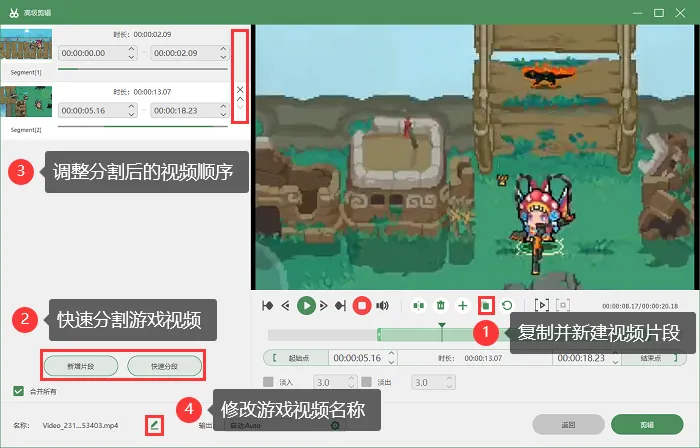Click the app logo in title bar
Image resolution: width=700 pixels, height=448 pixels.
tap(14, 13)
